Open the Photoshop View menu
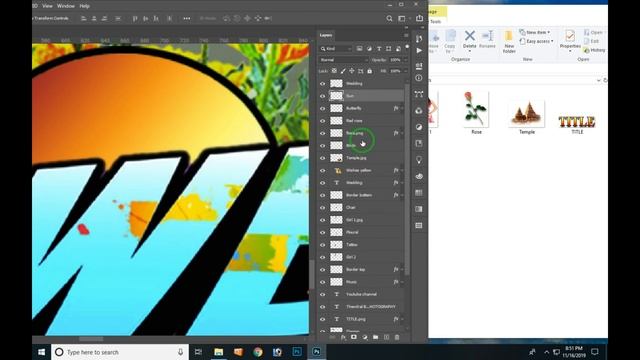 click(47, 6)
